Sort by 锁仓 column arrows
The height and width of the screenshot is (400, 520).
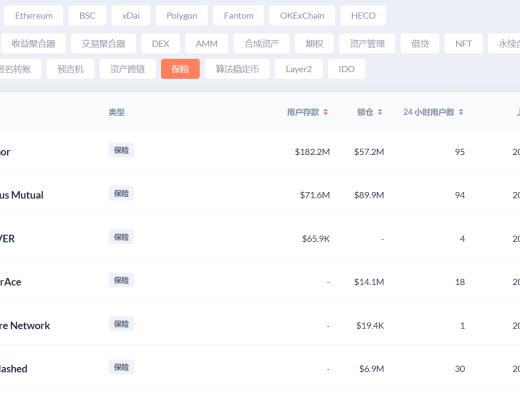click(380, 112)
